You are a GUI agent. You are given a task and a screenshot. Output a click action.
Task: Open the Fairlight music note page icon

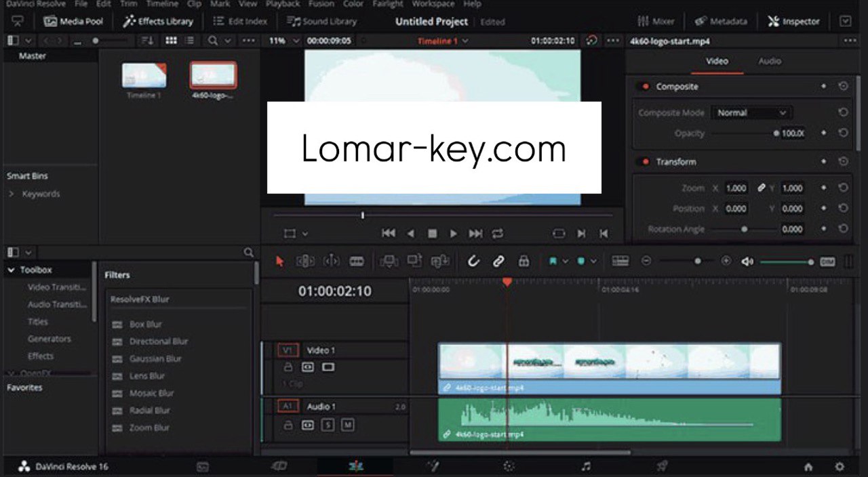pos(586,466)
